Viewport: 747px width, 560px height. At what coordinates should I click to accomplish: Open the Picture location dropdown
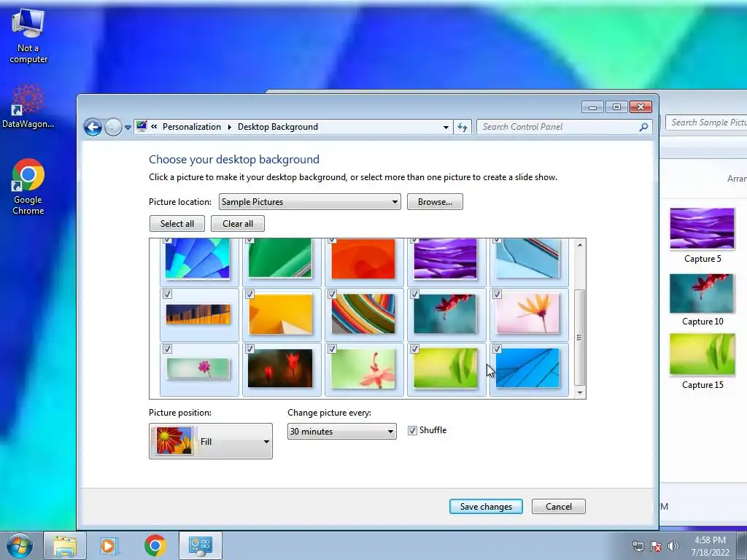309,202
